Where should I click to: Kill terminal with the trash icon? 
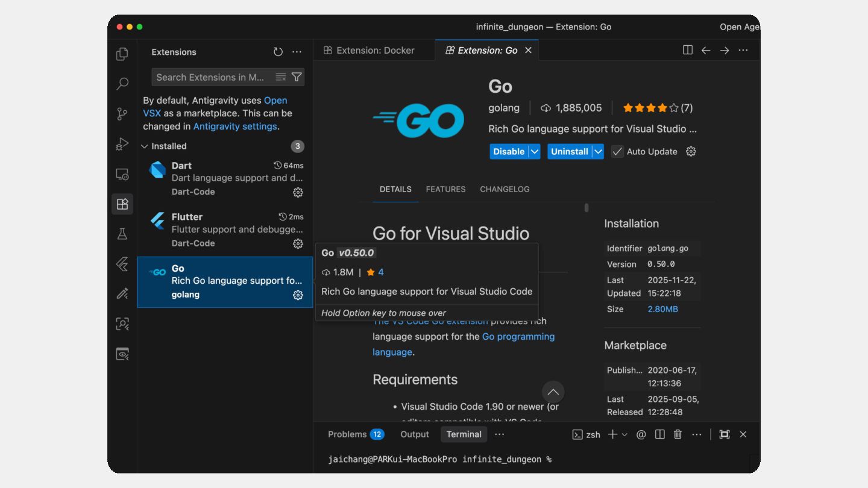click(x=678, y=434)
